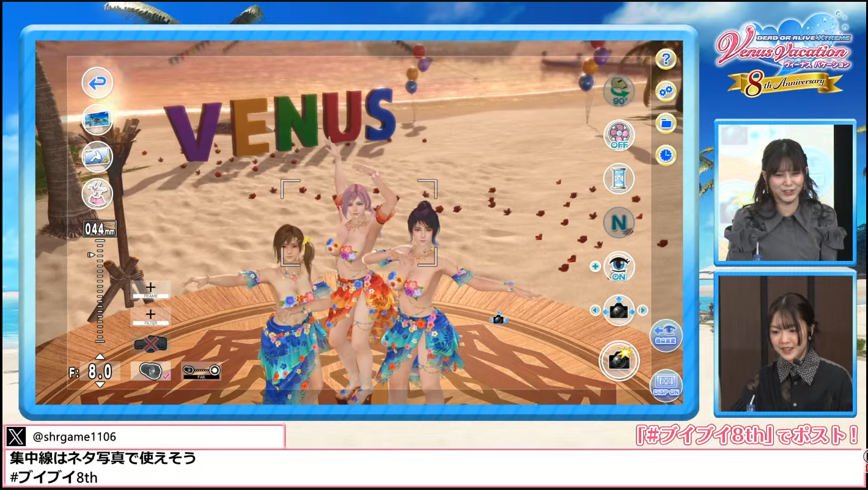The image size is (868, 490).
Task: Click the 044mm focal length readout
Action: tap(100, 230)
